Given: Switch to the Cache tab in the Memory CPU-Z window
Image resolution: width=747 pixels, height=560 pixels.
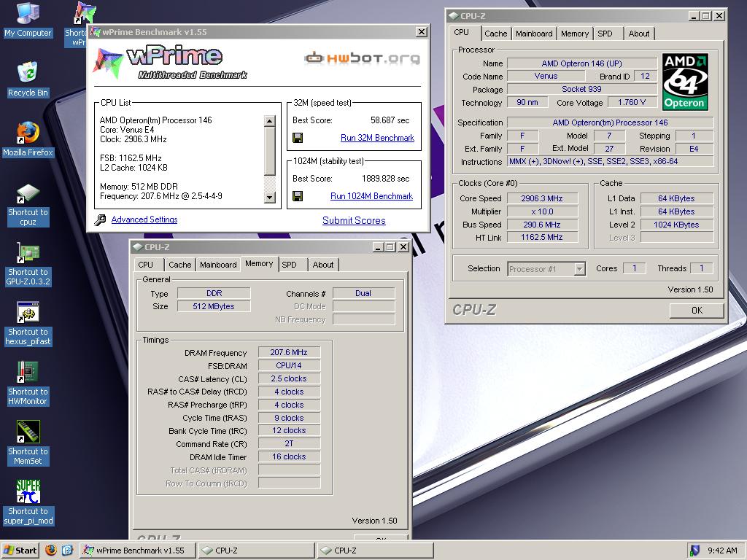Looking at the screenshot, I should pos(180,265).
